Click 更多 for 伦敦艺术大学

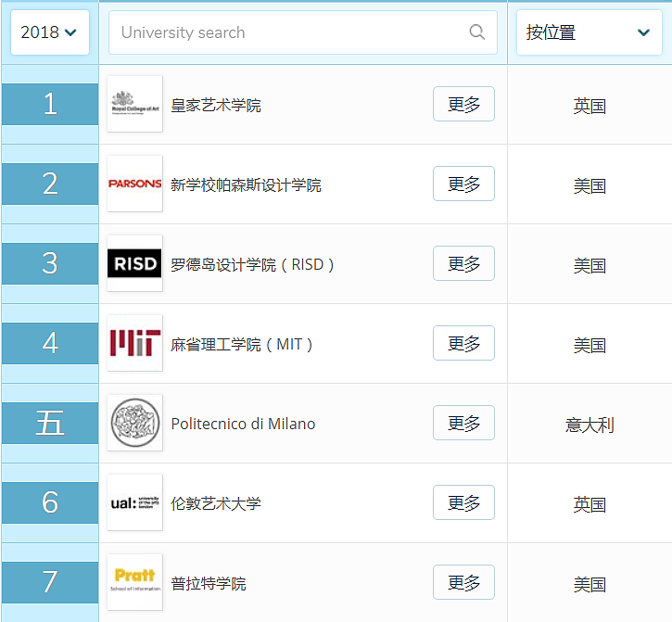coord(463,502)
